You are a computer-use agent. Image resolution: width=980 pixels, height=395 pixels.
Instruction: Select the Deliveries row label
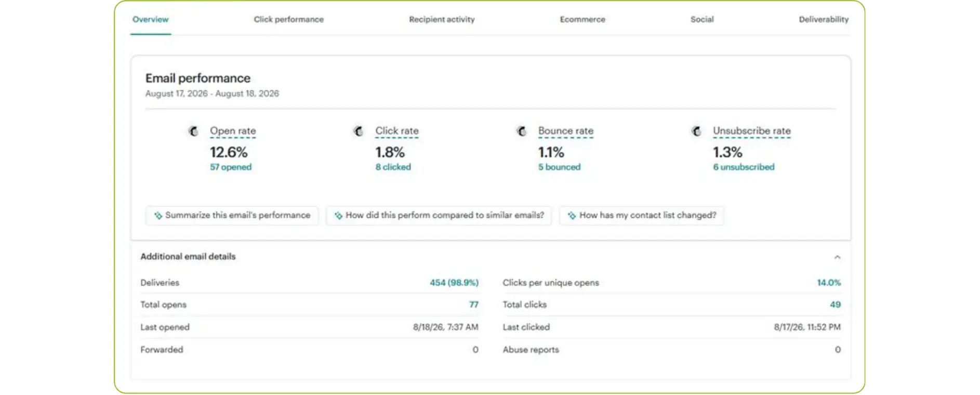tap(160, 283)
